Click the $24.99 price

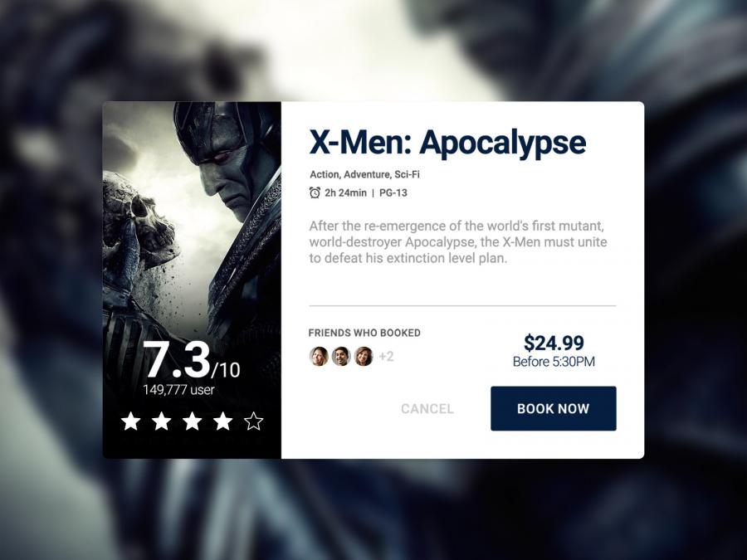coord(554,343)
